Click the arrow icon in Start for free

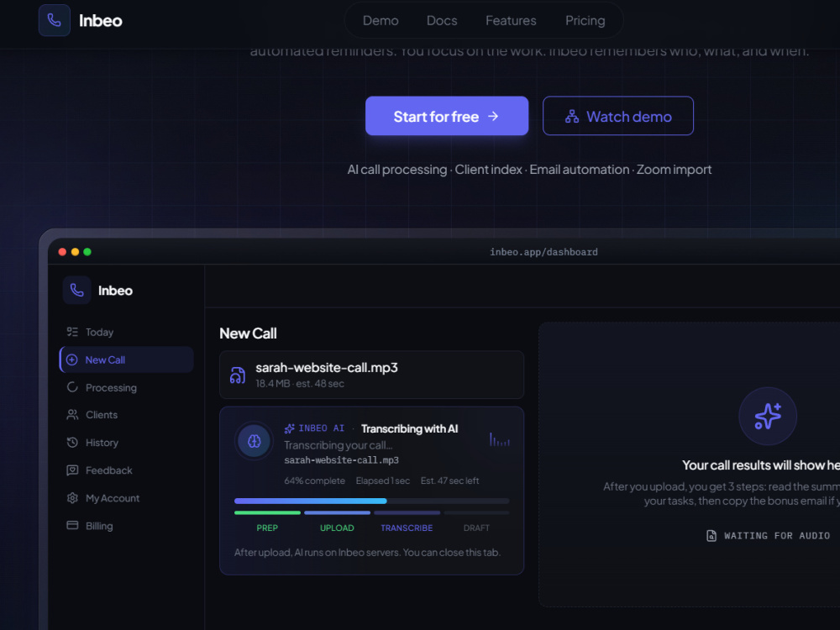493,116
